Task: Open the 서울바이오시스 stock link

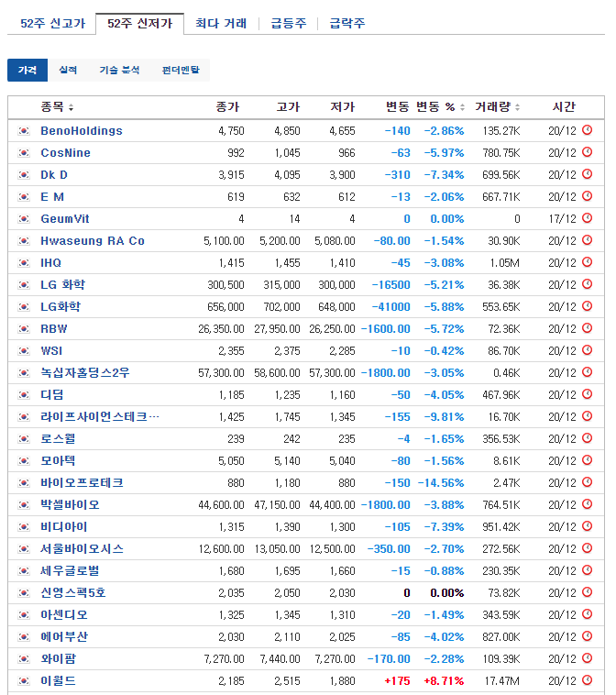Action: click(x=82, y=548)
